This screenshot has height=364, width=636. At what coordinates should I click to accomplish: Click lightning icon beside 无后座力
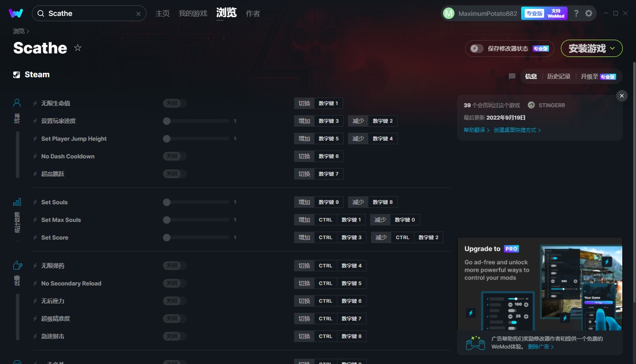[35, 301]
